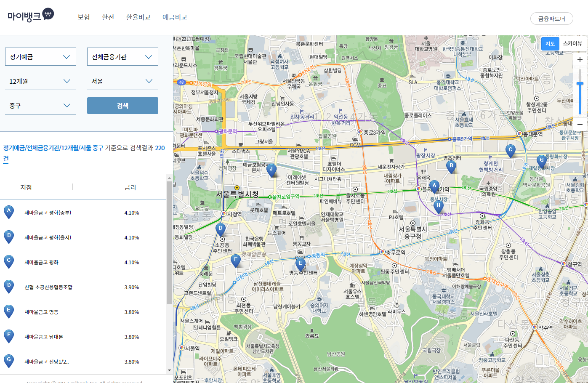Open the 전체금융기관 institution dropdown
This screenshot has height=383, width=588.
[x=122, y=57]
